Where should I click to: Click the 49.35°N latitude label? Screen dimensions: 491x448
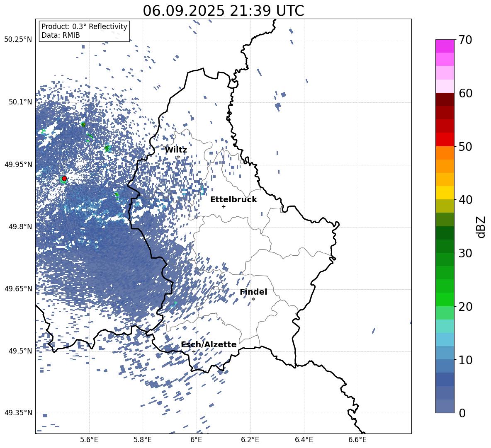tap(18, 413)
